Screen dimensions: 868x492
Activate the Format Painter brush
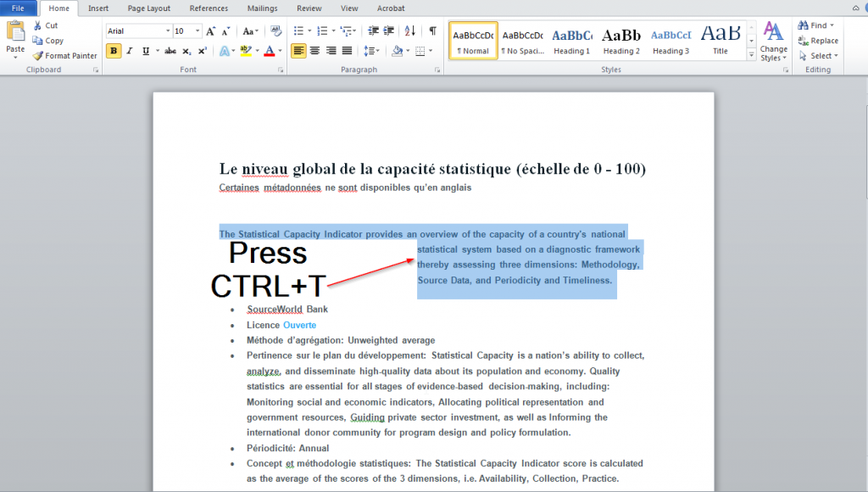pyautogui.click(x=37, y=55)
